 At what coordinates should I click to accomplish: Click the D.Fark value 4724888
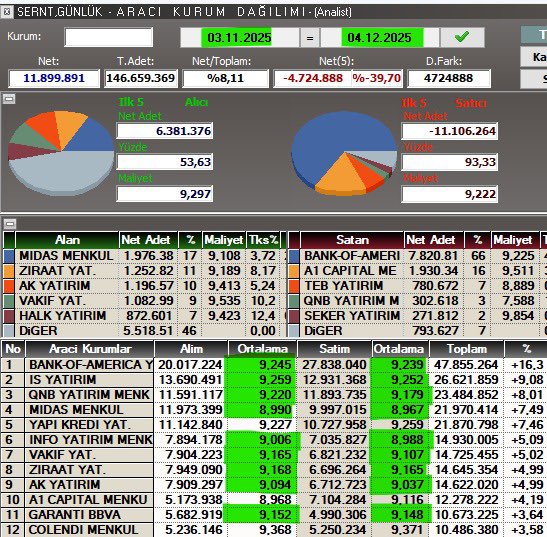point(449,78)
